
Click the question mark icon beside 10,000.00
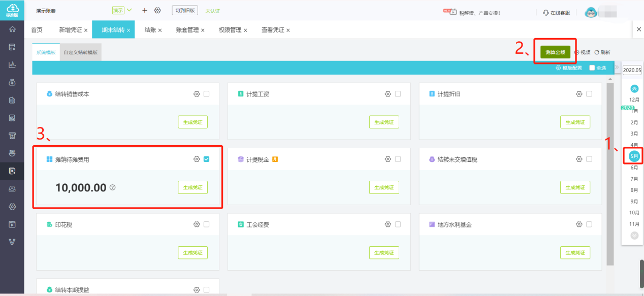click(x=112, y=187)
